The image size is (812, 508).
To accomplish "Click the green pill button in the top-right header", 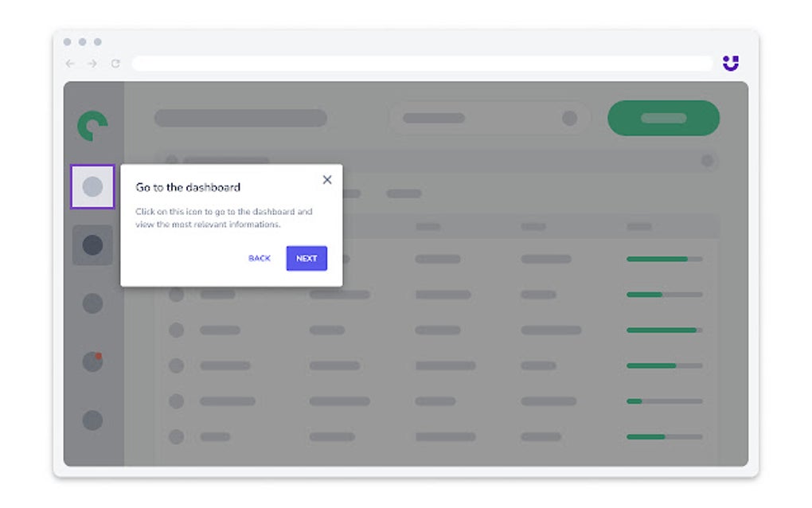I will tap(664, 117).
